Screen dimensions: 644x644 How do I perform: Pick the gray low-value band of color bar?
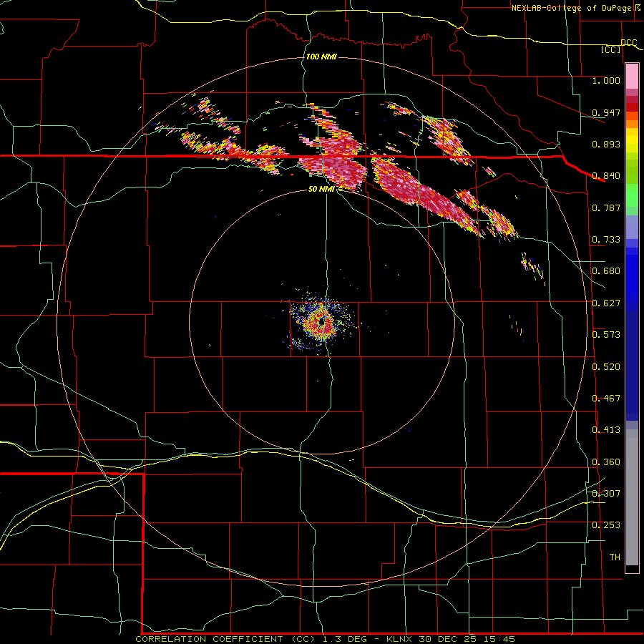[x=632, y=497]
